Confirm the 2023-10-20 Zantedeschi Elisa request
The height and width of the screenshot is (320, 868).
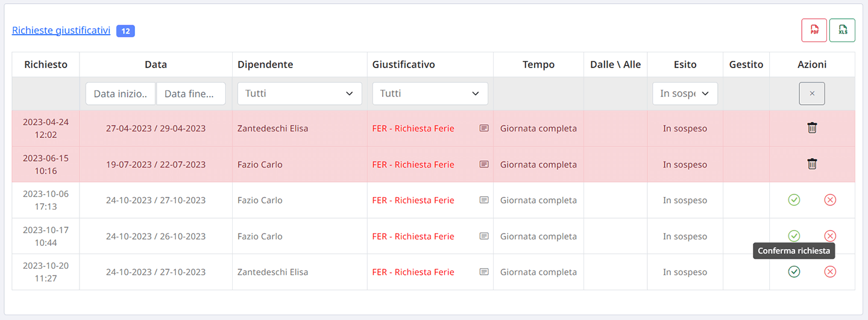click(794, 272)
